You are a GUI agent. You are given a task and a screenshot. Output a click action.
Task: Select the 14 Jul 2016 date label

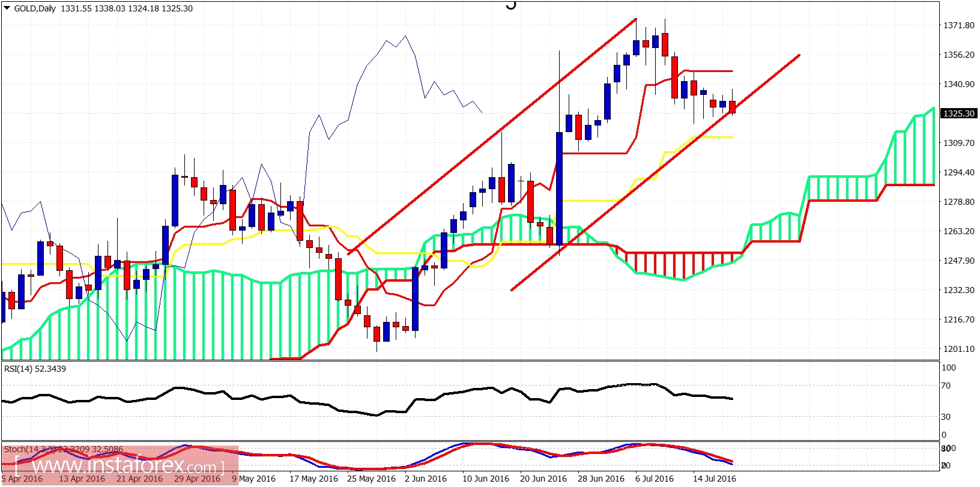click(x=715, y=479)
